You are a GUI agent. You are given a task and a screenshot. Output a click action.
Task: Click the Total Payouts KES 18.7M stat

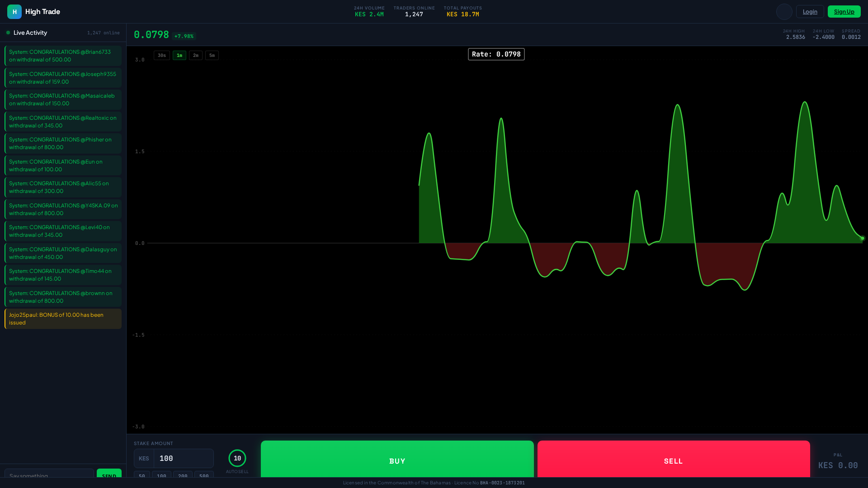point(463,11)
